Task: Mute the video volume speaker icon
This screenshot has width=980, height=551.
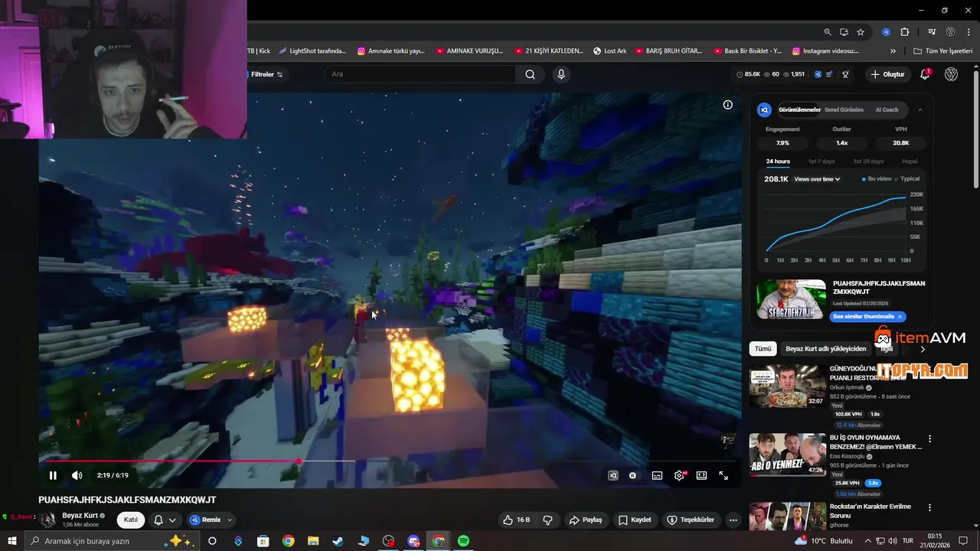Action: 77,475
